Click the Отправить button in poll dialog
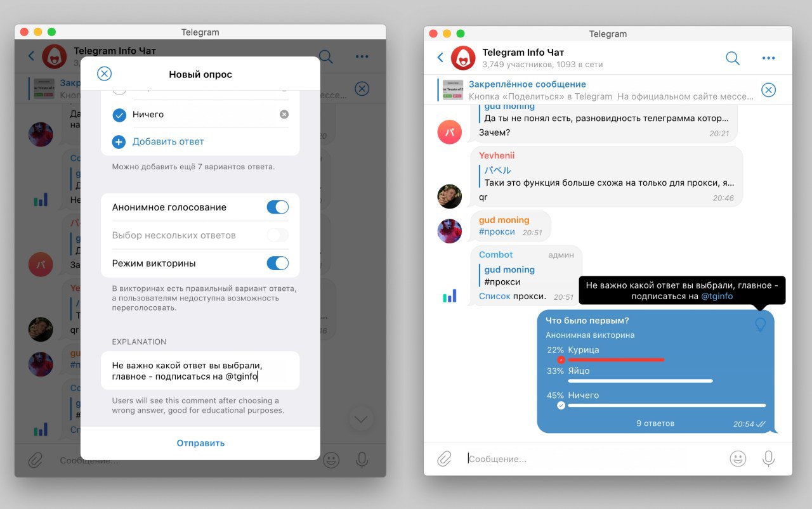Screen dimensions: 812x509 click(x=200, y=443)
